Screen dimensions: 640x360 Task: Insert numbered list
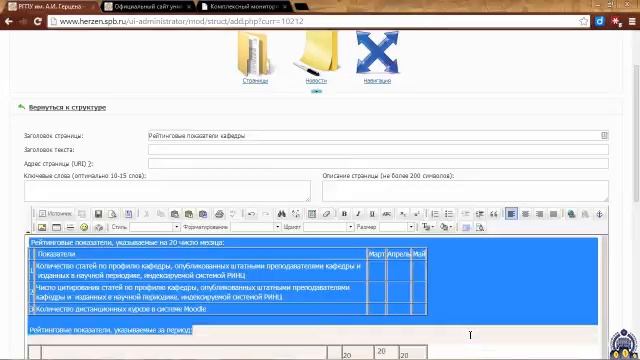tap(435, 214)
